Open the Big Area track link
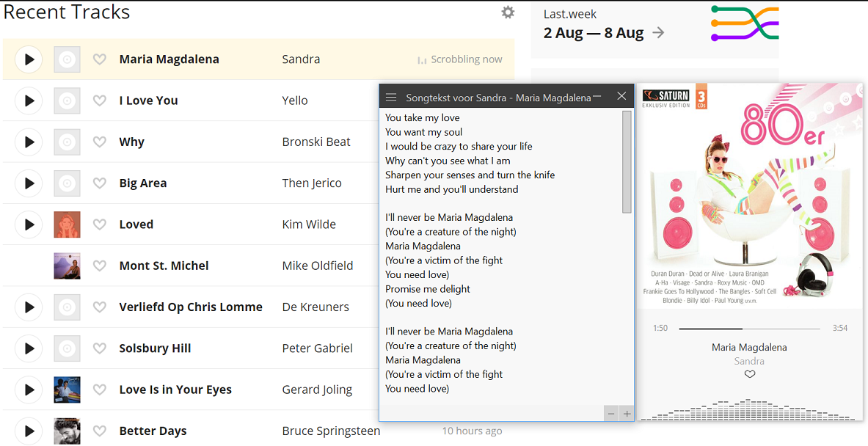This screenshot has width=868, height=446. click(x=143, y=183)
